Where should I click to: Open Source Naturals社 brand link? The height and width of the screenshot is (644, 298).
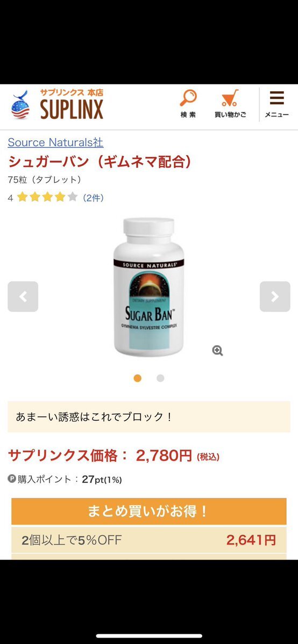(55, 142)
